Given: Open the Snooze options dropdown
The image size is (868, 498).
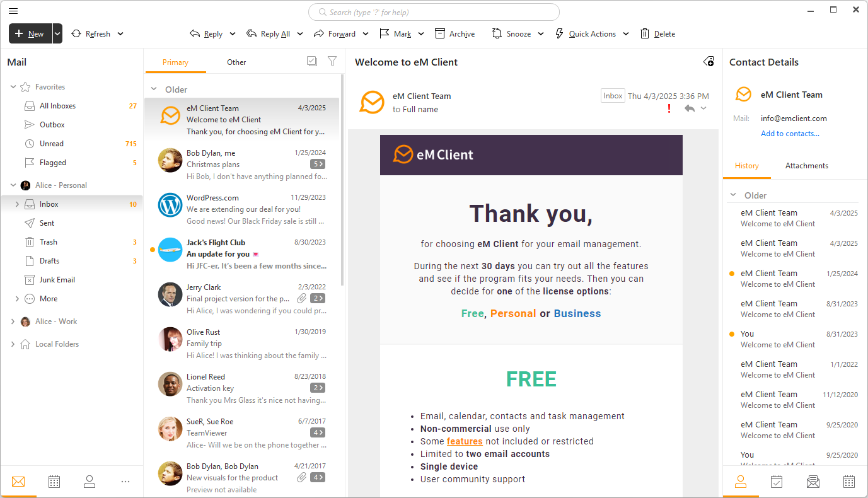Looking at the screenshot, I should click(x=541, y=34).
